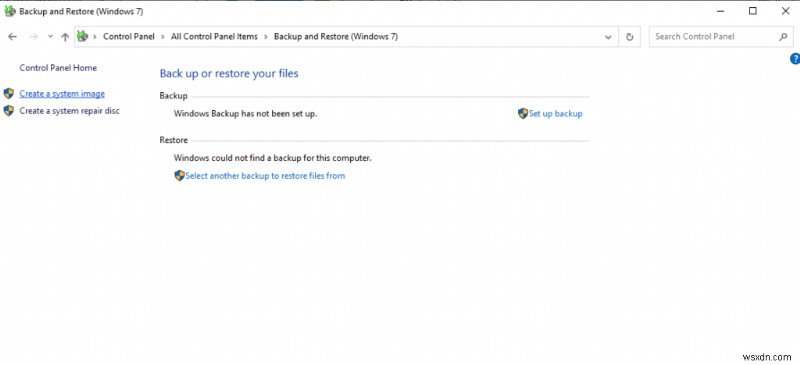
Task: Click shield icon next to Set up backup
Action: coord(523,113)
